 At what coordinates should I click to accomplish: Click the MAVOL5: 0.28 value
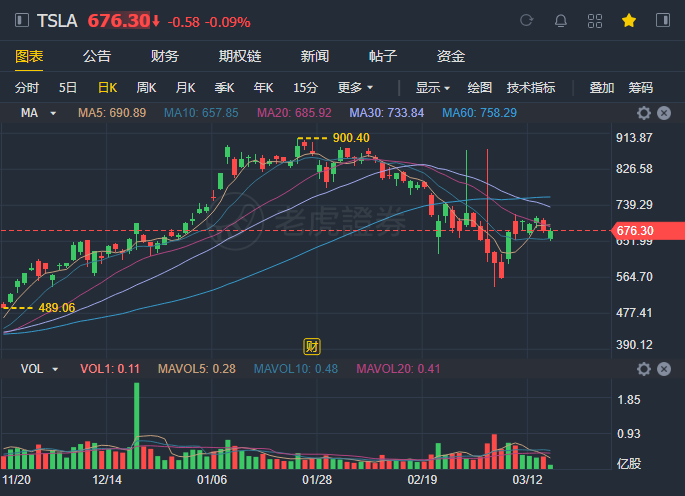tap(197, 369)
